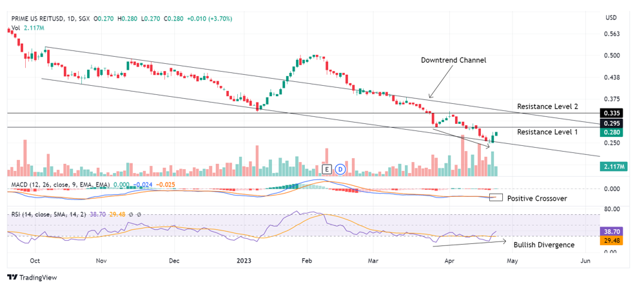
Task: Click the 0.375 price axis label
Action: (612, 99)
